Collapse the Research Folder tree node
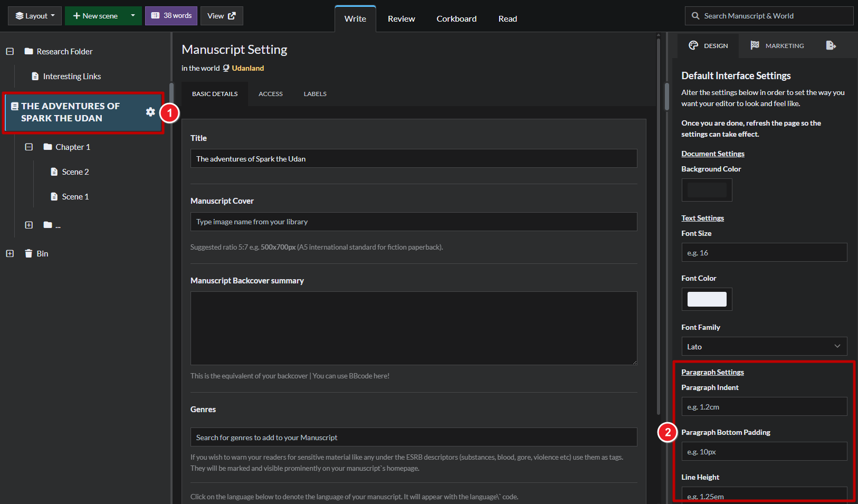858x504 pixels. (9, 51)
